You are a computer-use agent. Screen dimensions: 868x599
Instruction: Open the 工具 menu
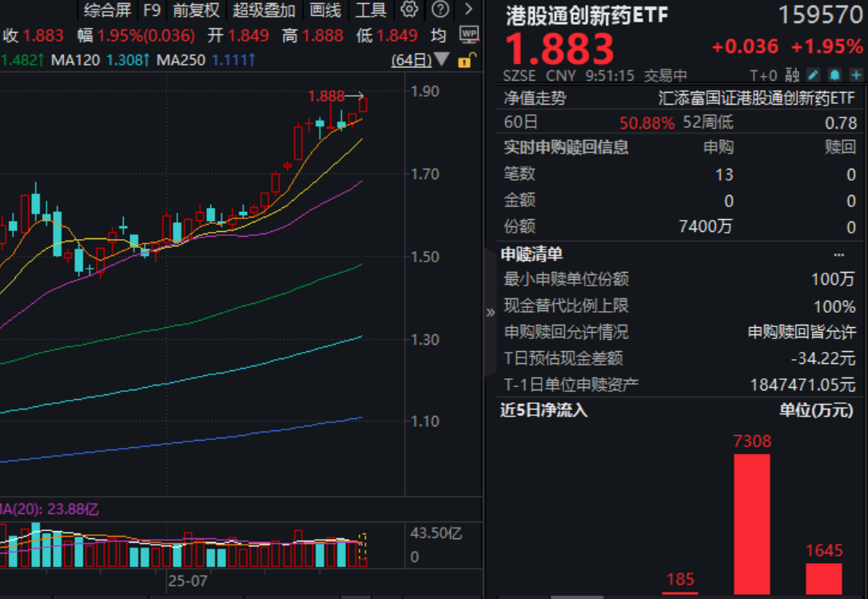pos(371,10)
